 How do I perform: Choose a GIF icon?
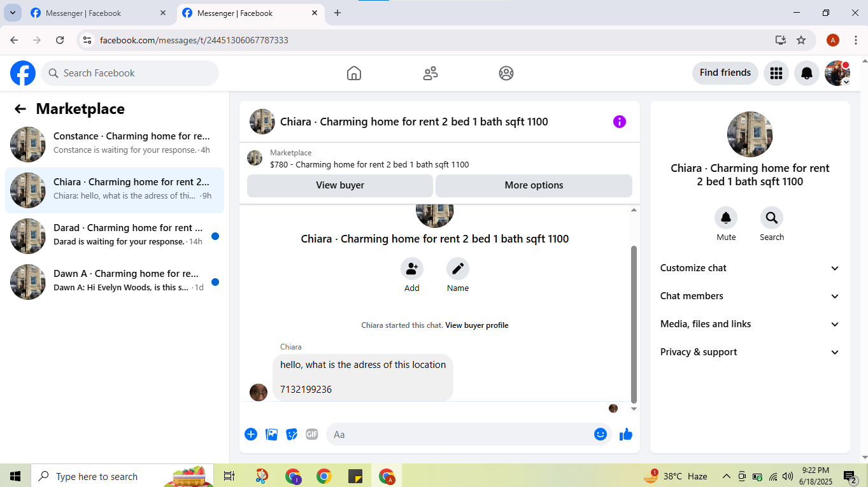point(312,434)
